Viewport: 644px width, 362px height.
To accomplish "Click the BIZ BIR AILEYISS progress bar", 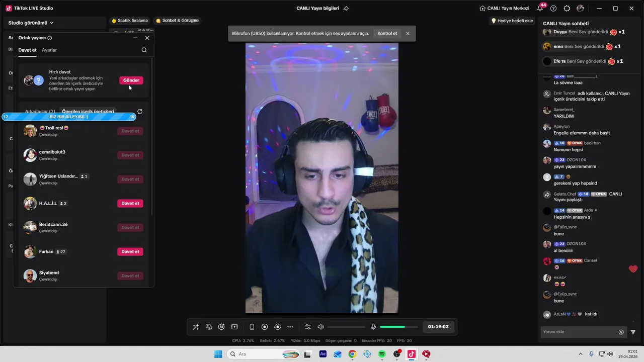I will pyautogui.click(x=69, y=117).
